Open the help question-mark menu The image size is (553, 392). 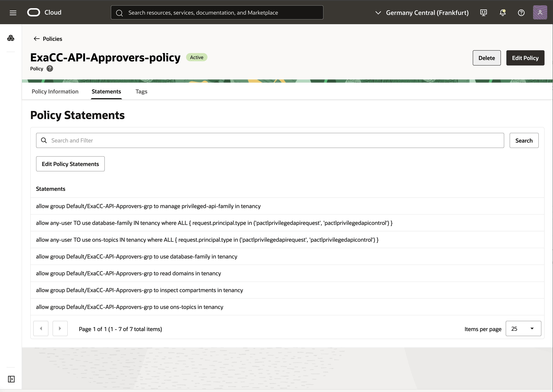(521, 13)
